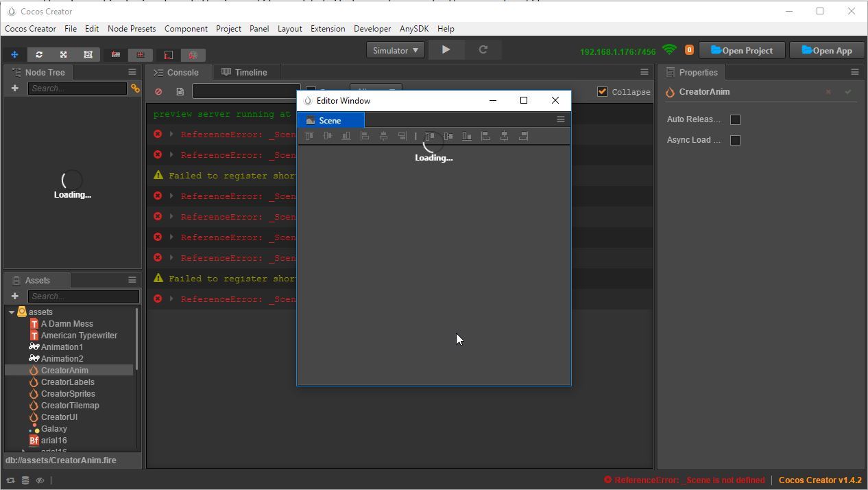Click the Node Tree search field
This screenshot has height=490, width=868.
(77, 89)
